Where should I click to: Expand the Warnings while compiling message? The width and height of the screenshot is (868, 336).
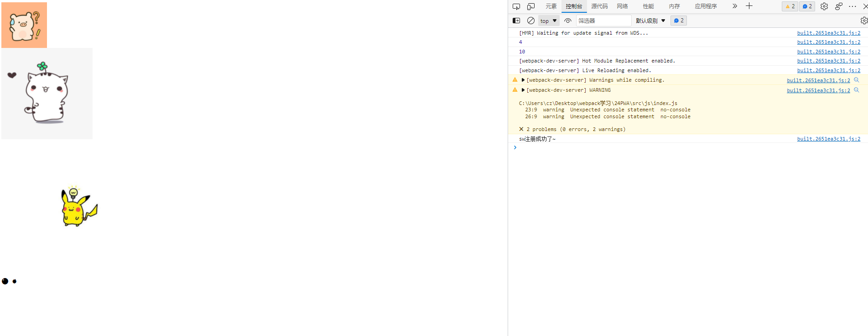point(523,80)
